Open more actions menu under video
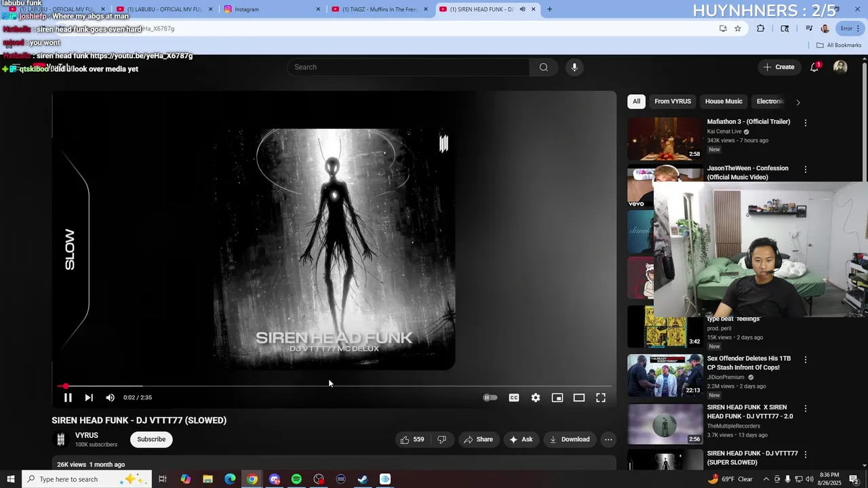Viewport: 868px width, 488px height. [608, 439]
